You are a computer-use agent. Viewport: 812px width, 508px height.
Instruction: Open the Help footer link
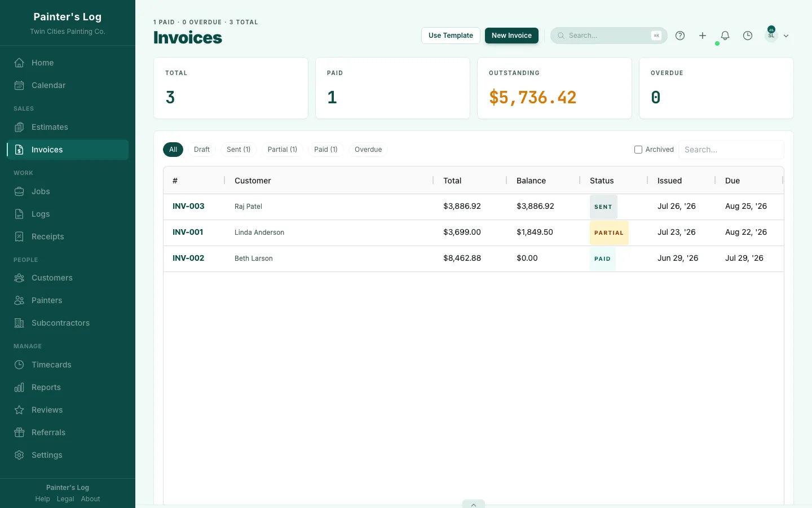click(x=42, y=499)
